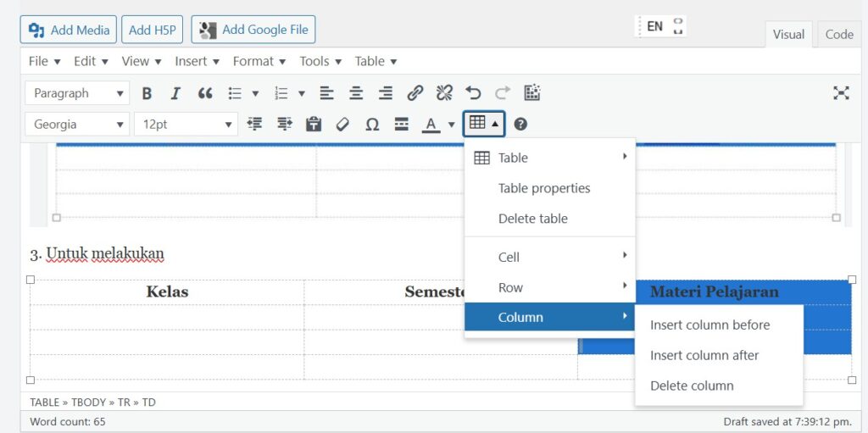The height and width of the screenshot is (433, 868).
Task: Open text color picker arrow
Action: pos(451,125)
